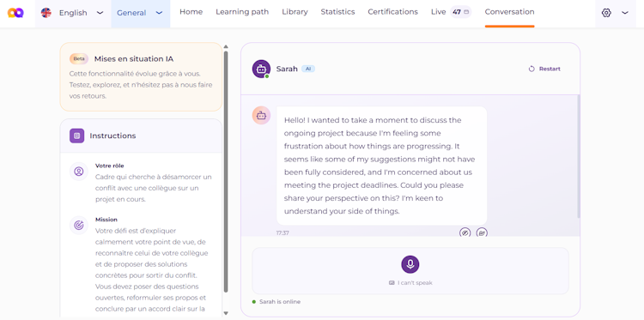The image size is (644, 320).
Task: Click the robot avatar beside the message
Action: 261,116
